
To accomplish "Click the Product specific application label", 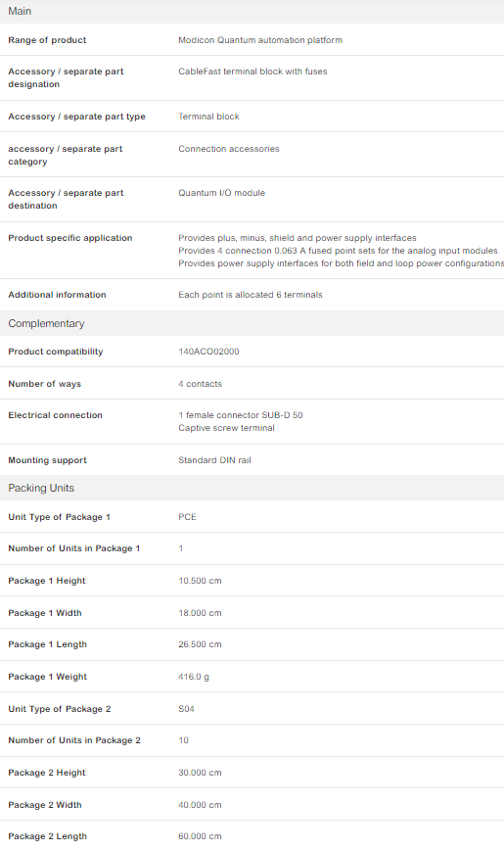I will (x=70, y=238).
